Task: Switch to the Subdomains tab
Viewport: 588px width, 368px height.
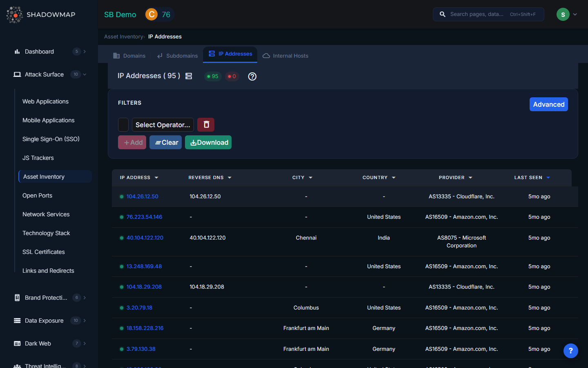Action: 178,56
